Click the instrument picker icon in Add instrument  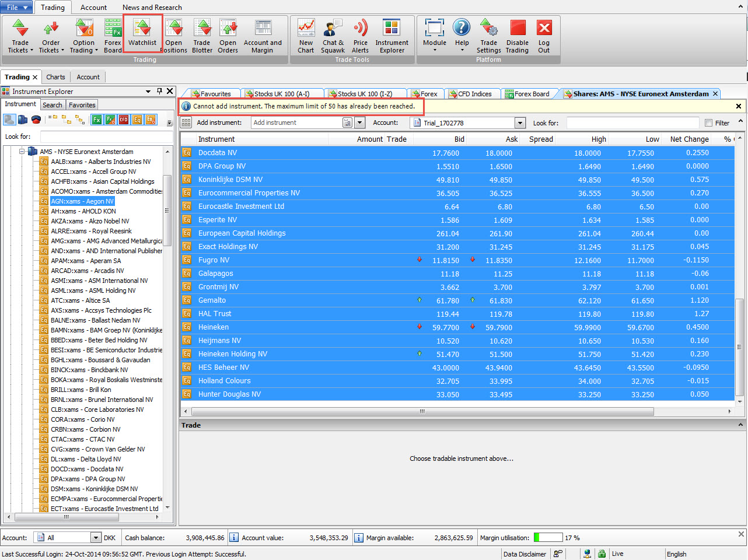click(347, 123)
